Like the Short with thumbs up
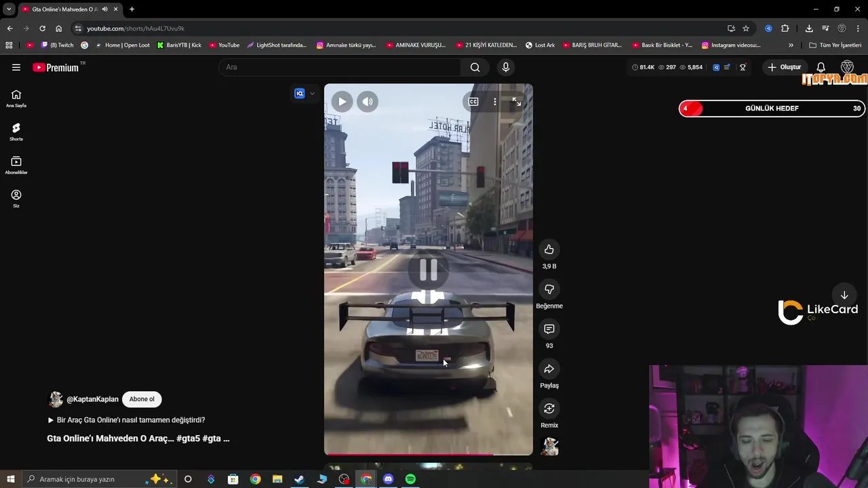Viewport: 868px width, 488px height. [549, 249]
